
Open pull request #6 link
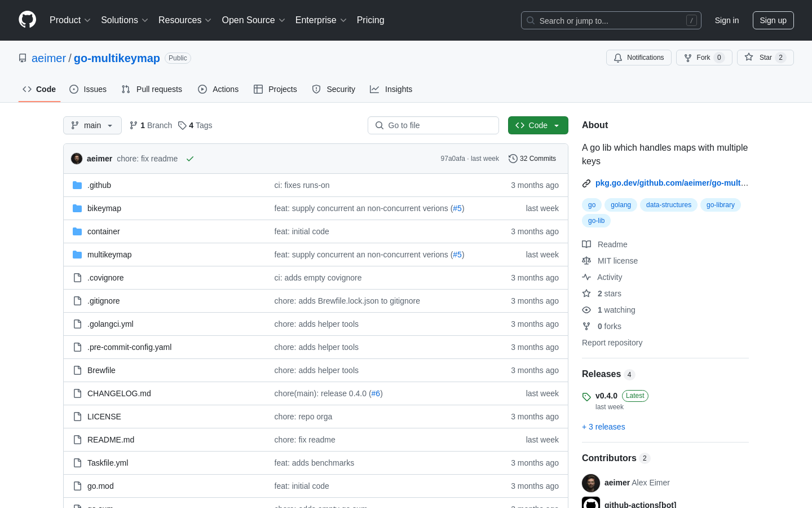tap(376, 393)
